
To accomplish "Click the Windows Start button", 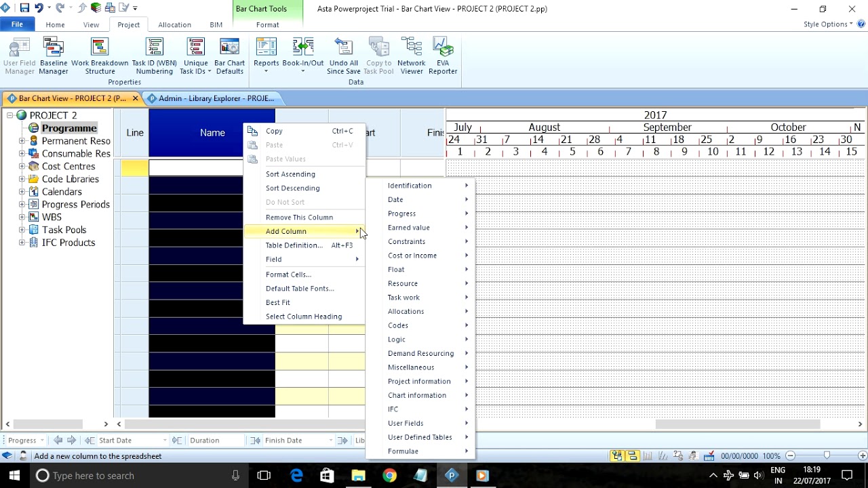I will tap(14, 476).
